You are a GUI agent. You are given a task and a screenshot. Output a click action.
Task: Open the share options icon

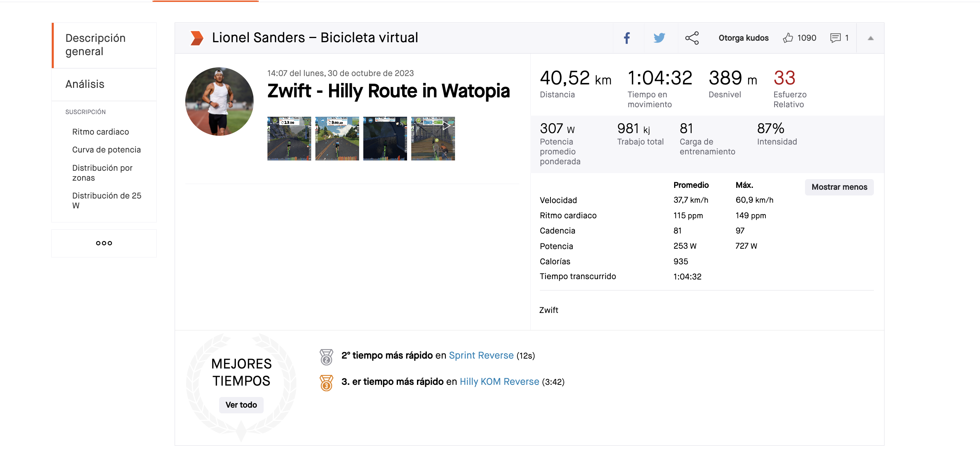692,38
